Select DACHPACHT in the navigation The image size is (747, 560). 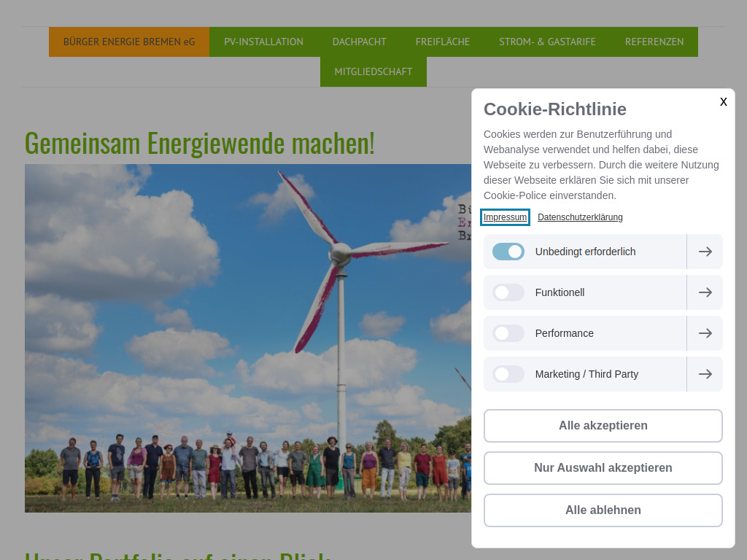coord(359,42)
